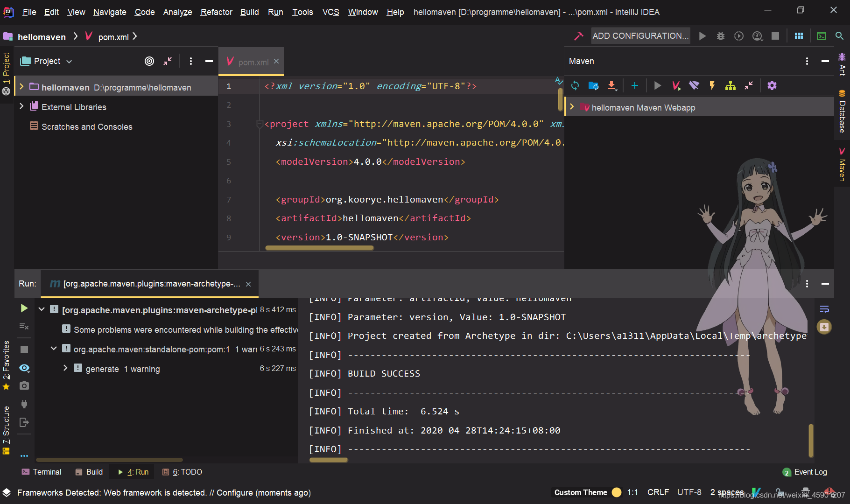Open the Project Structure icon
The image size is (850, 504).
coord(799,36)
